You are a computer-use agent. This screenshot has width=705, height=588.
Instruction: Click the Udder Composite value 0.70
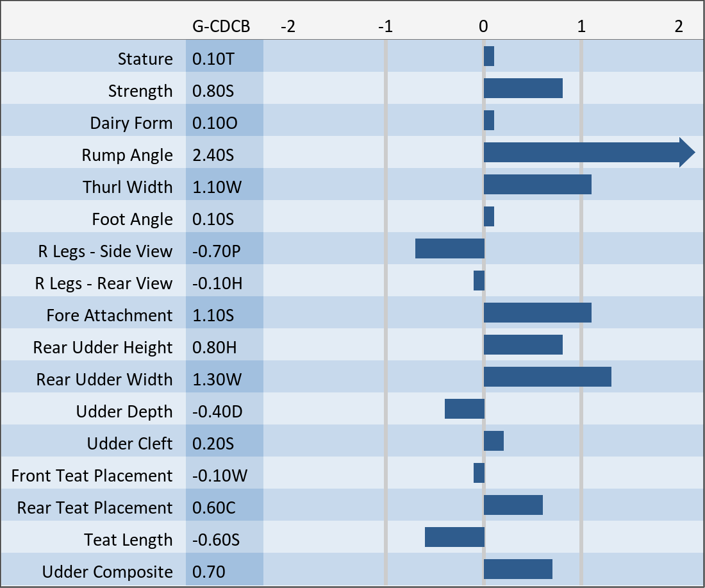coord(209,572)
